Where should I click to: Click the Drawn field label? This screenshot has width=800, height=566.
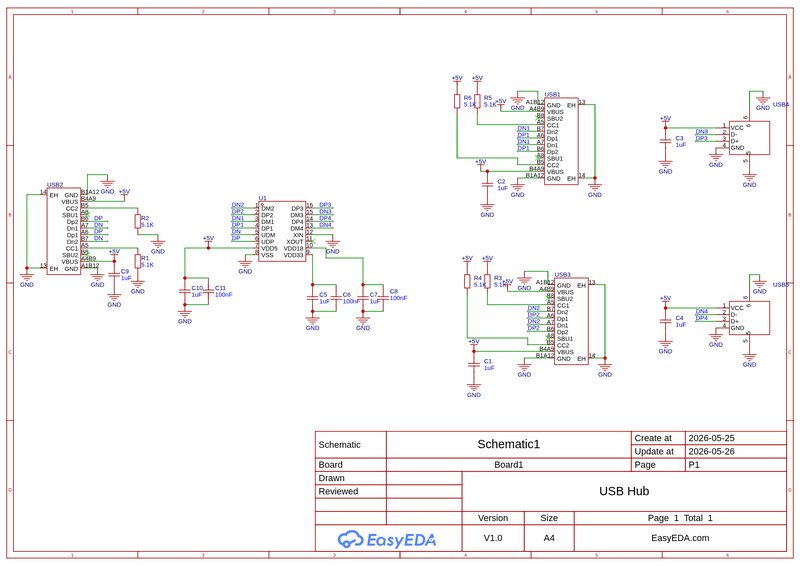331,478
